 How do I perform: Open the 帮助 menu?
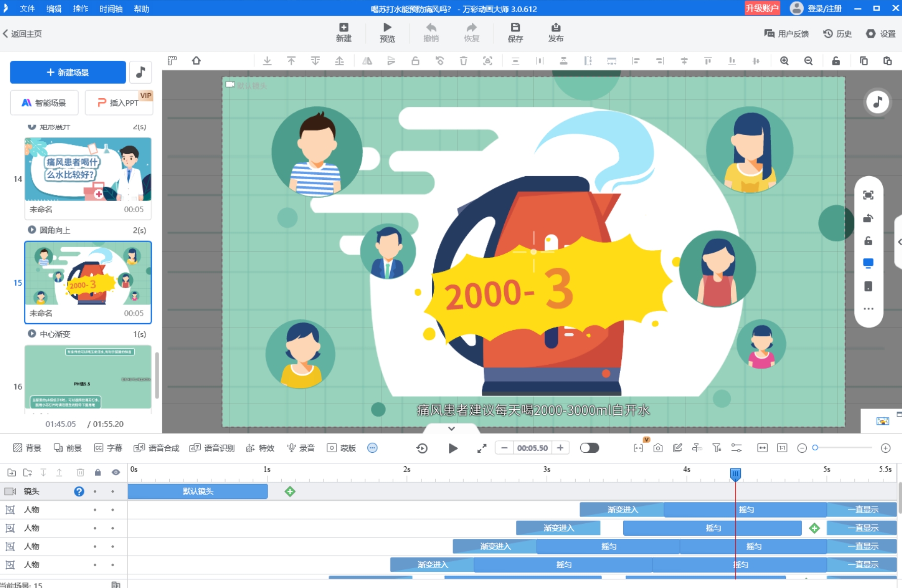pos(141,9)
